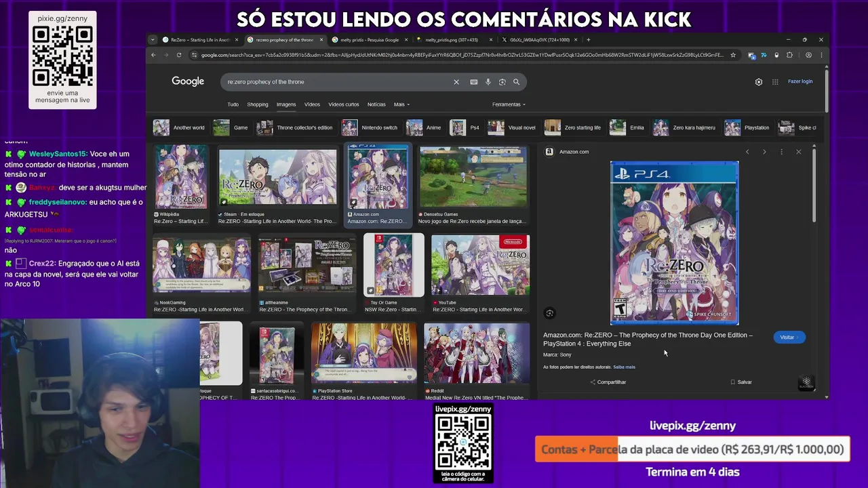Viewport: 868px width, 488px height.
Task: Open a new browser tab
Action: click(x=588, y=40)
